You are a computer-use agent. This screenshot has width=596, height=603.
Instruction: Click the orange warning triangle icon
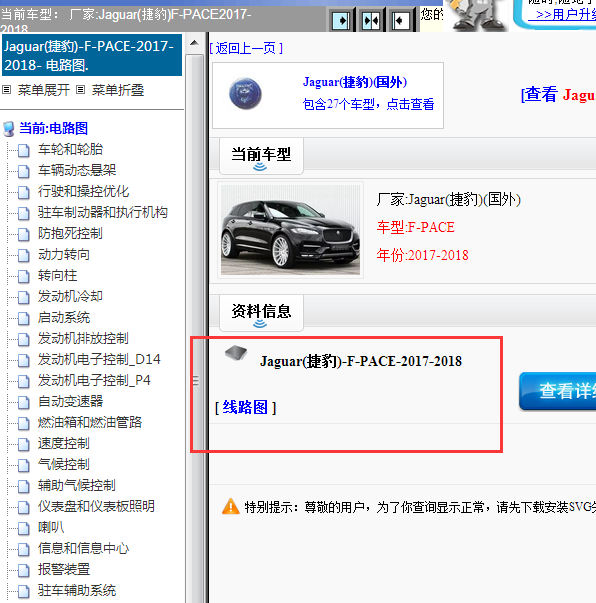231,506
